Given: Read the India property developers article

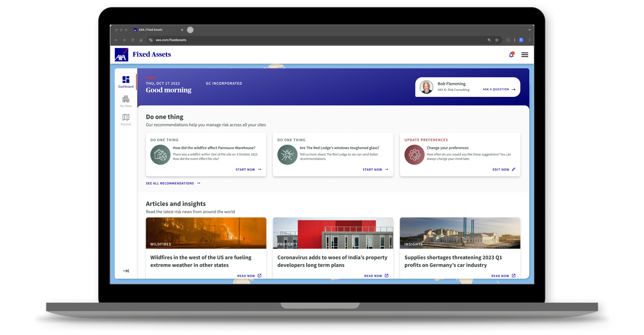Looking at the screenshot, I should pos(376,276).
